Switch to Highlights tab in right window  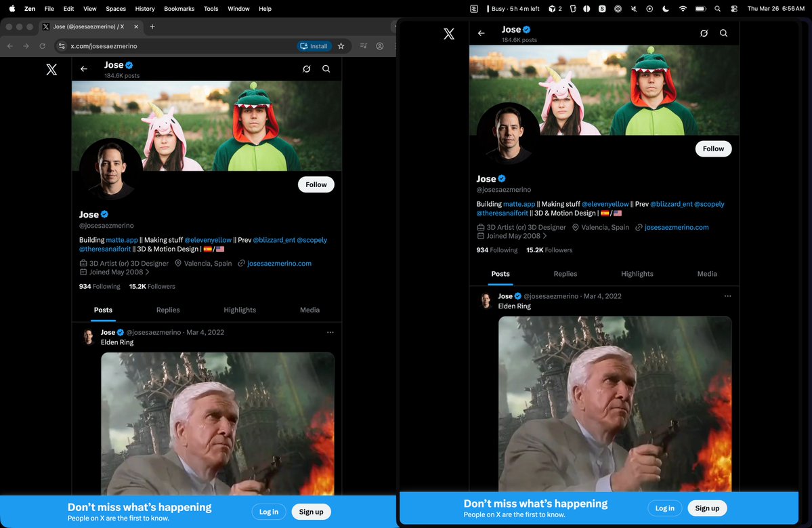point(637,274)
